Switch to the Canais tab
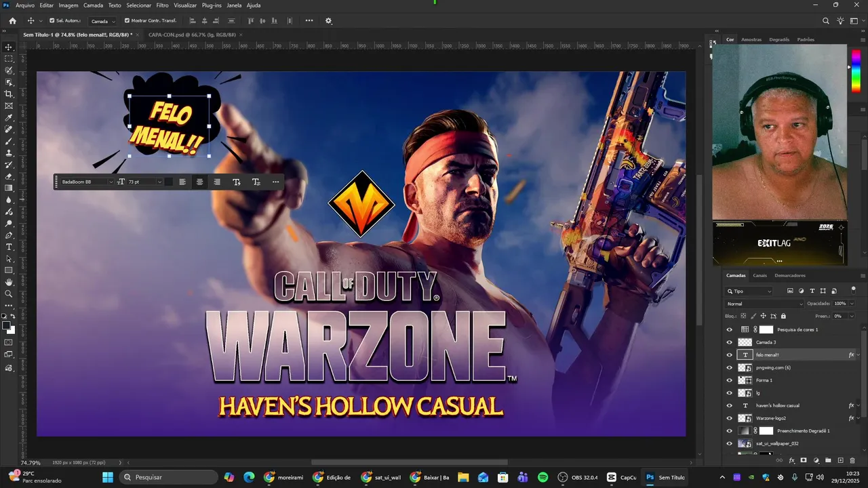Image resolution: width=868 pixels, height=488 pixels. tap(759, 275)
